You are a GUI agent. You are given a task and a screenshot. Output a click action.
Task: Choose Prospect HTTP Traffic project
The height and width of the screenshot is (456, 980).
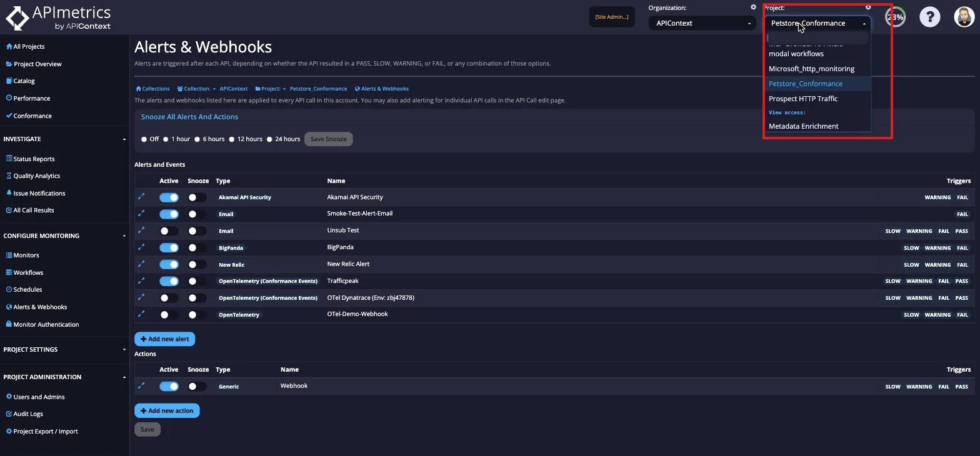tap(817, 99)
